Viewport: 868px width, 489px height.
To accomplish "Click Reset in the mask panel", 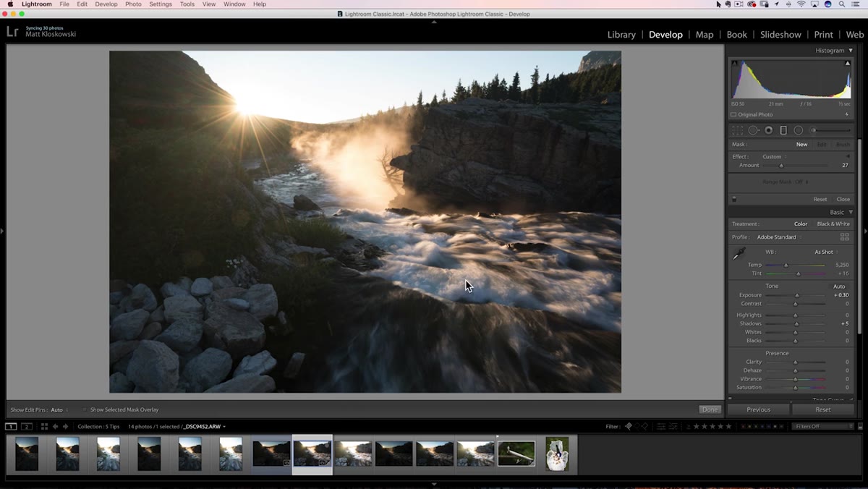I will [820, 200].
